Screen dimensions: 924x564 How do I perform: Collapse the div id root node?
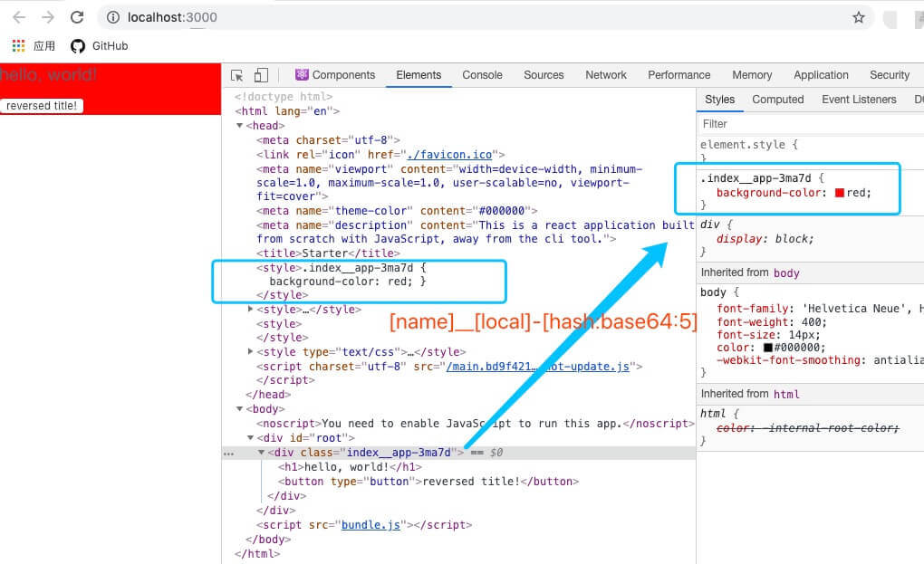coord(250,437)
